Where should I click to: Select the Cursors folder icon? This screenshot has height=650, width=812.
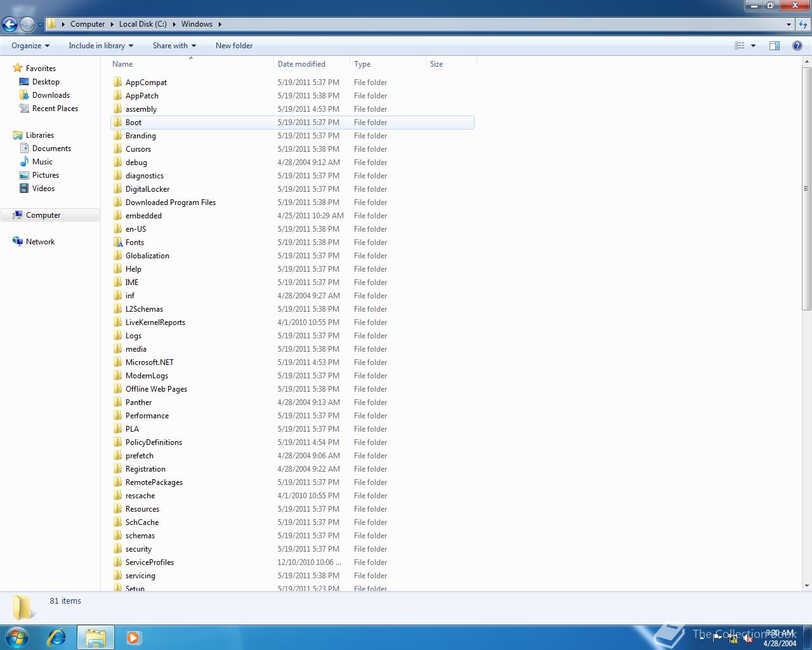click(117, 149)
